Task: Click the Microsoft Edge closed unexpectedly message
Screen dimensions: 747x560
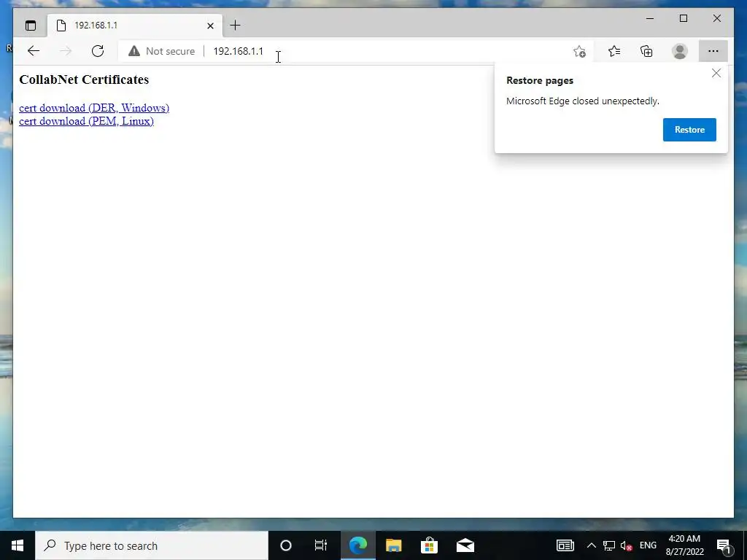Action: click(x=583, y=101)
